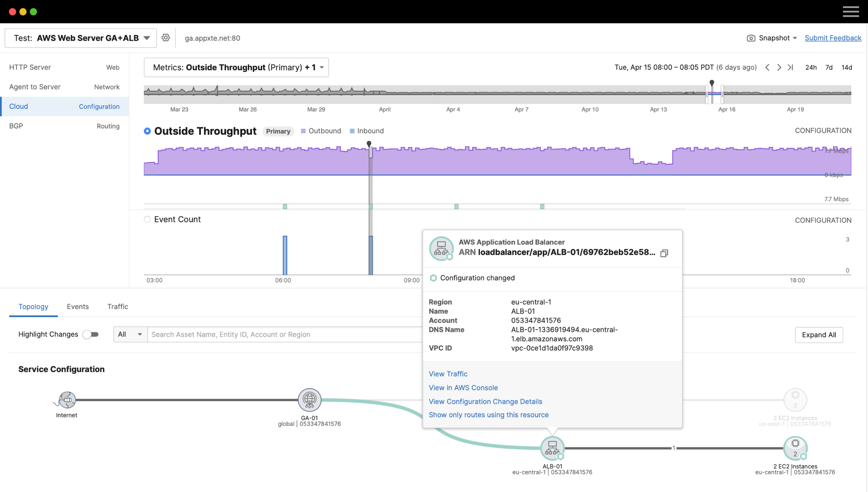Image resolution: width=868 pixels, height=492 pixels.
Task: Go to previous time interval
Action: [767, 68]
